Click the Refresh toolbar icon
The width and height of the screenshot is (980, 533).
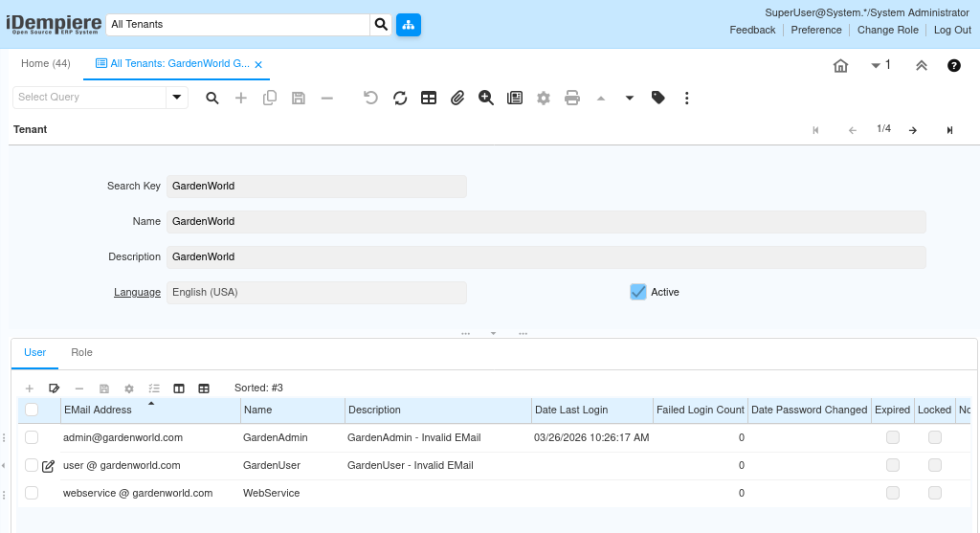coord(400,99)
